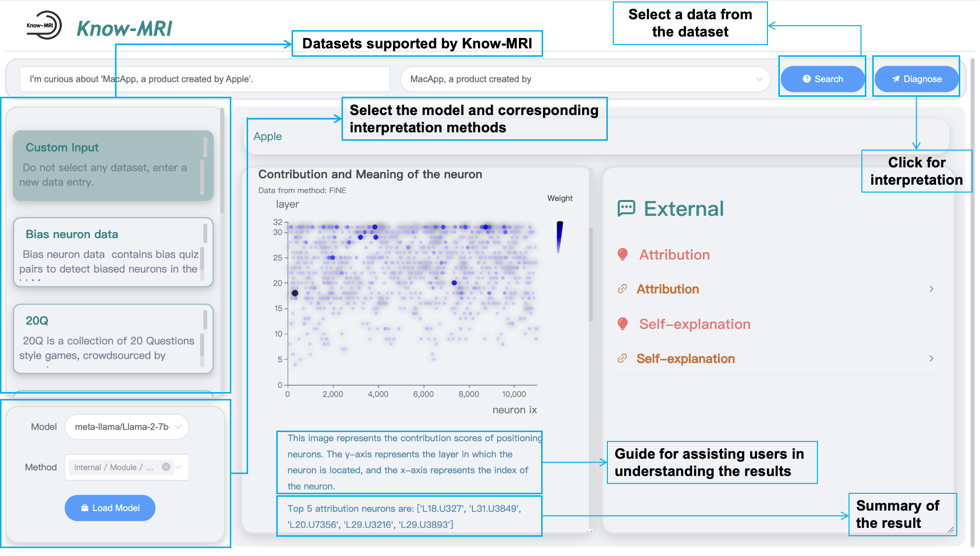This screenshot has height=556, width=980.
Task: Click the question mark icon in the Search button
Action: tap(807, 79)
